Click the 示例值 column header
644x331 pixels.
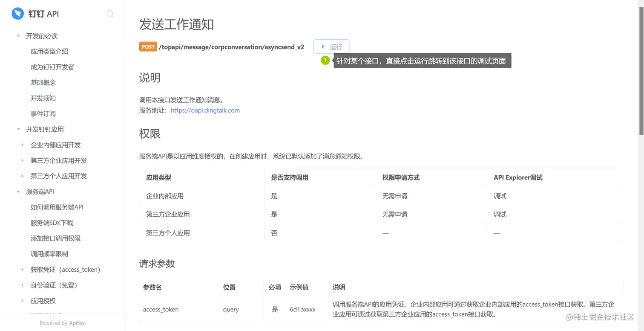tap(299, 287)
